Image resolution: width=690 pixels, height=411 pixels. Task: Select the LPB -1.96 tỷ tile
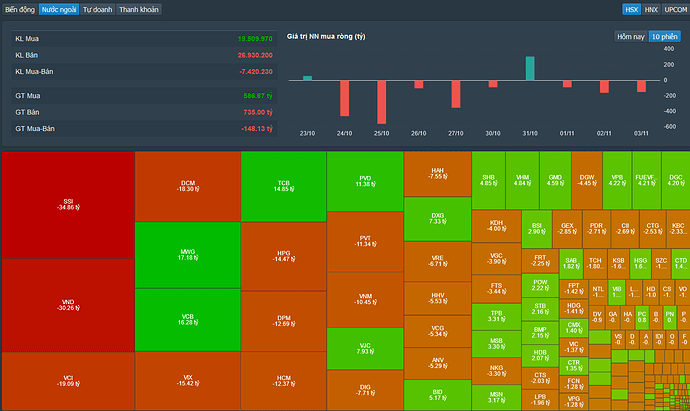[540, 400]
